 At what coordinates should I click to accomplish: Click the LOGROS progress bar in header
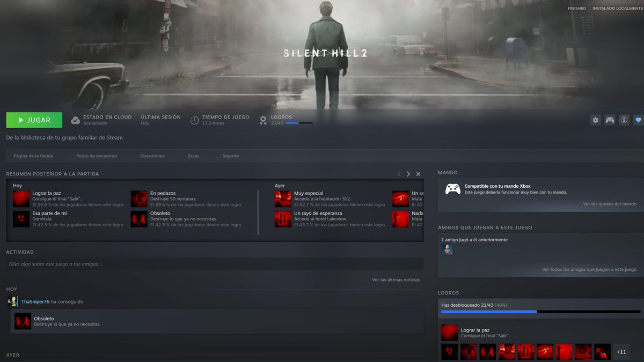(x=299, y=123)
